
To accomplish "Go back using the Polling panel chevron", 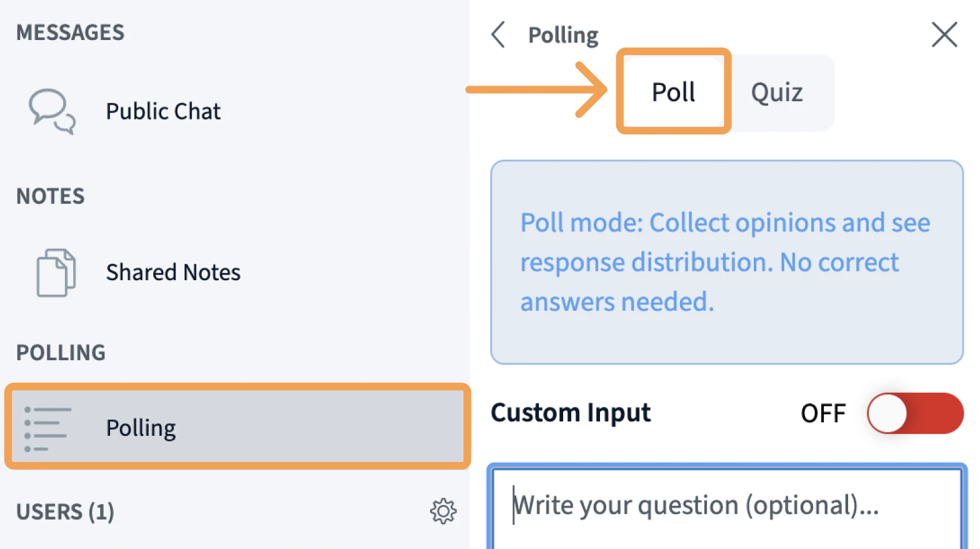I will click(x=498, y=35).
